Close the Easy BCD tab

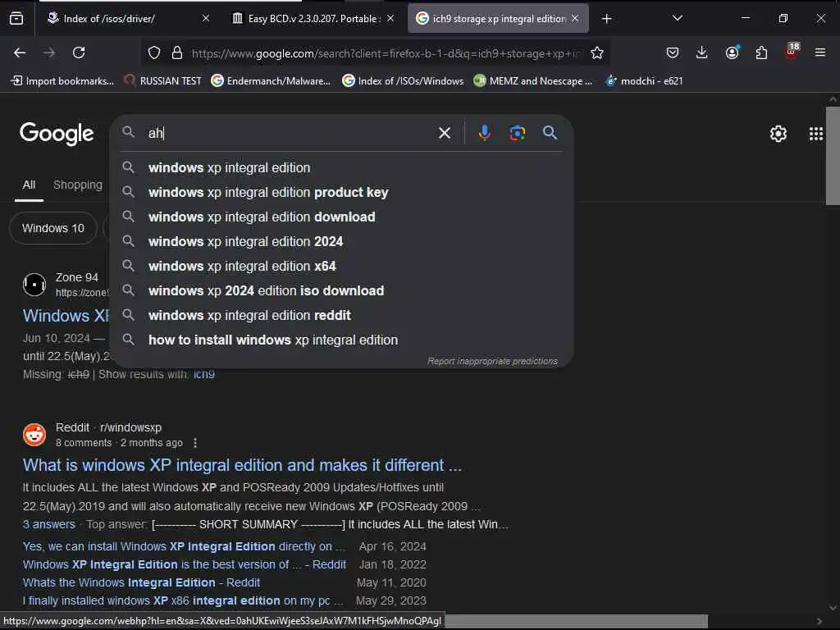[x=390, y=19]
